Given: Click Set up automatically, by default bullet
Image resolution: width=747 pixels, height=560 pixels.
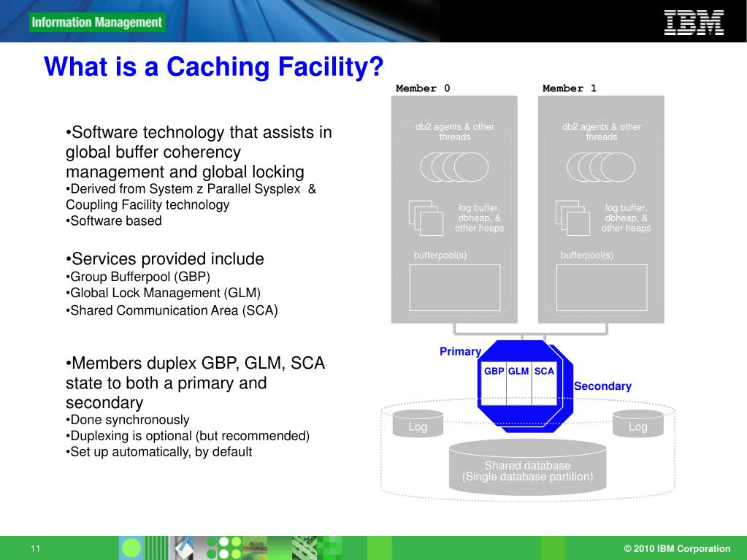Looking at the screenshot, I should tap(158, 452).
